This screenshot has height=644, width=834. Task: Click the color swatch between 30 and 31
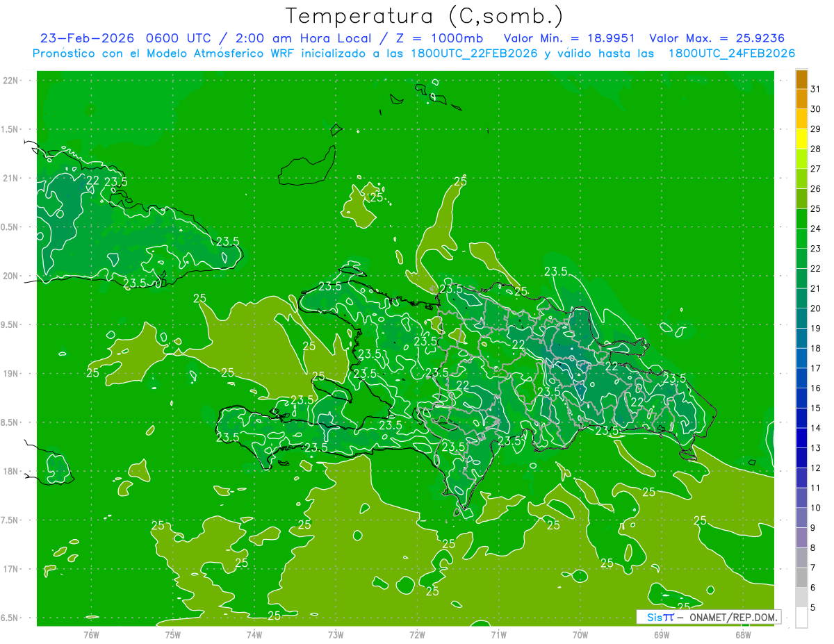pos(802,99)
